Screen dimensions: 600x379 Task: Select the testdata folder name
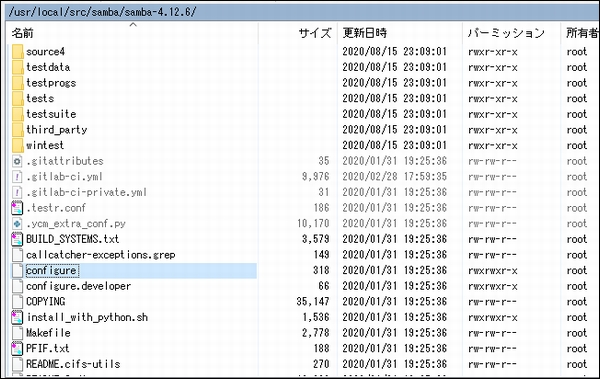(48, 67)
